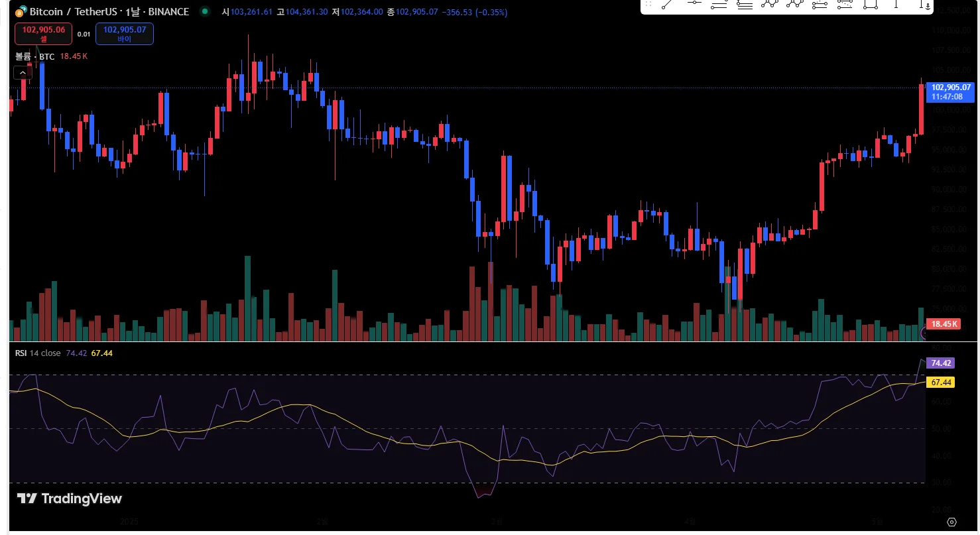Click the red 102,905.06 sell button
Image resolution: width=980 pixels, height=535 pixels.
[43, 34]
